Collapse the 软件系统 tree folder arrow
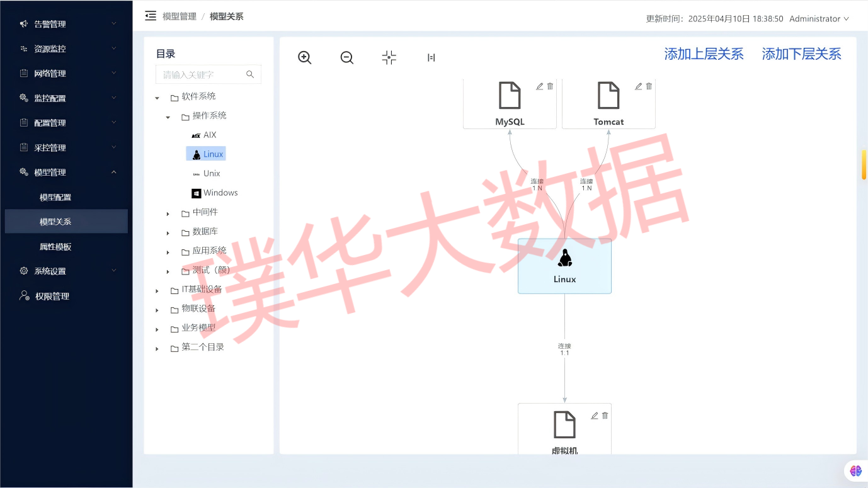The width and height of the screenshot is (868, 488). coord(157,98)
